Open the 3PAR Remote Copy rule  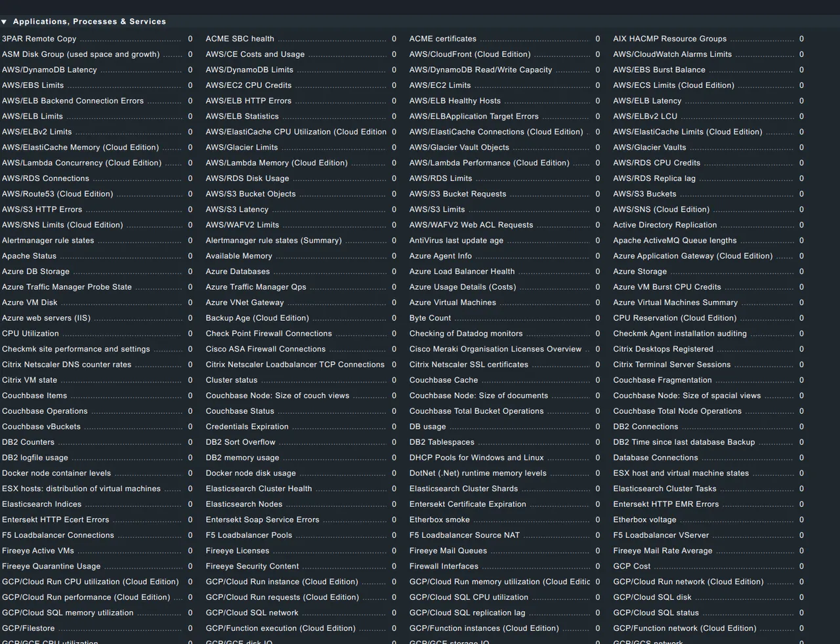(x=39, y=39)
